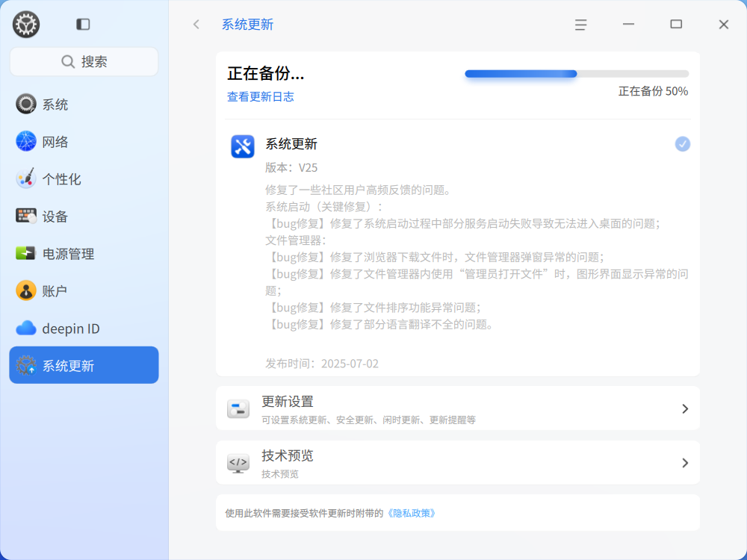Open the 个性化 settings category
This screenshot has height=560, width=747.
(x=84, y=179)
